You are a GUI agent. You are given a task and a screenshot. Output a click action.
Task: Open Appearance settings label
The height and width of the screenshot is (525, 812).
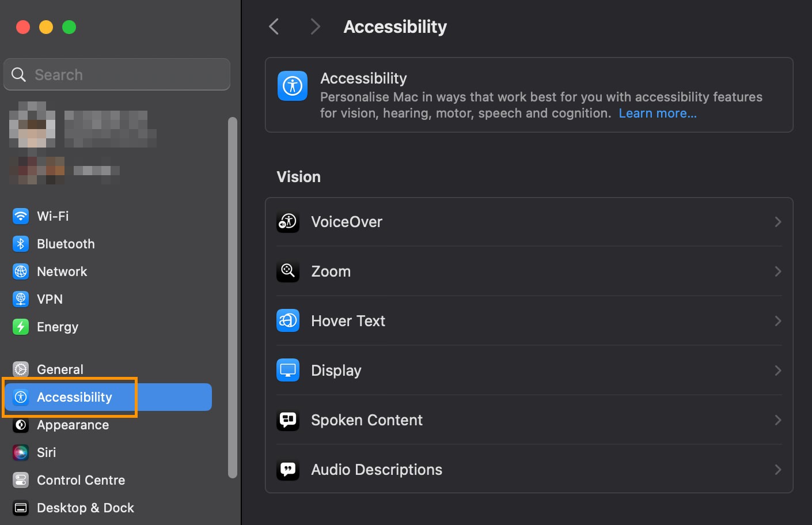pyautogui.click(x=73, y=425)
